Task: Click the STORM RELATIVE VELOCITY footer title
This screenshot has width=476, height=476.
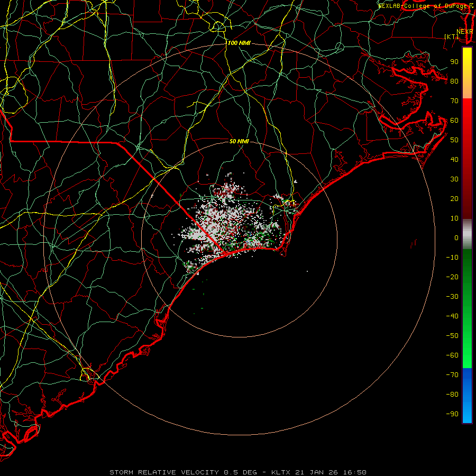Action: coord(164,472)
